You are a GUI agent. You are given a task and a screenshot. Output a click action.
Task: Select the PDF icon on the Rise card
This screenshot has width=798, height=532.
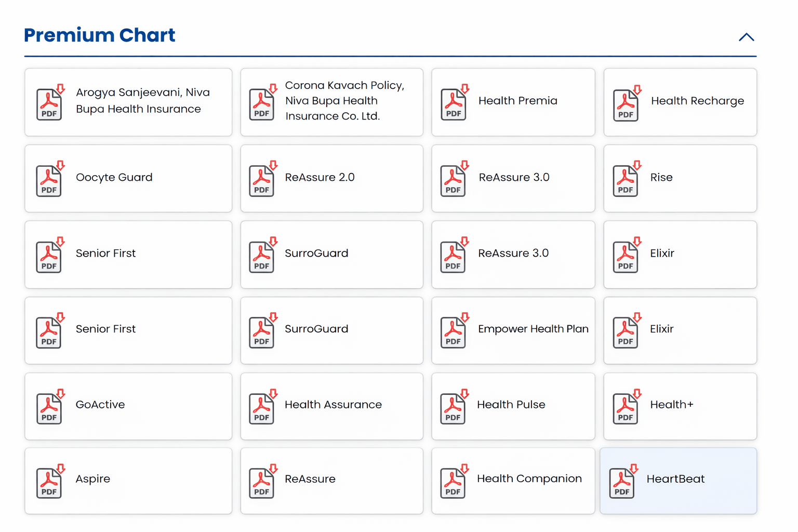[626, 179]
